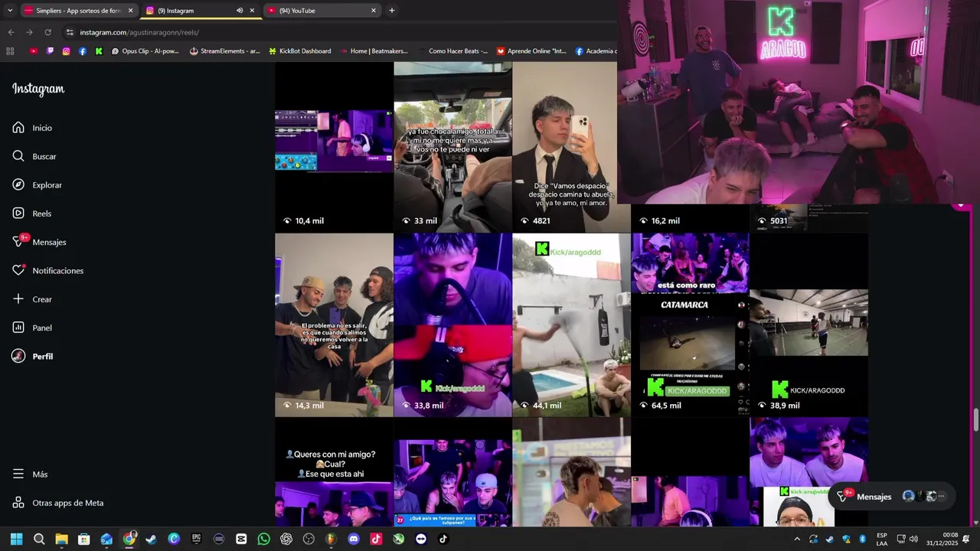Click the page vertical scrollbar thumb
This screenshot has width=980, height=551.
coord(975,420)
